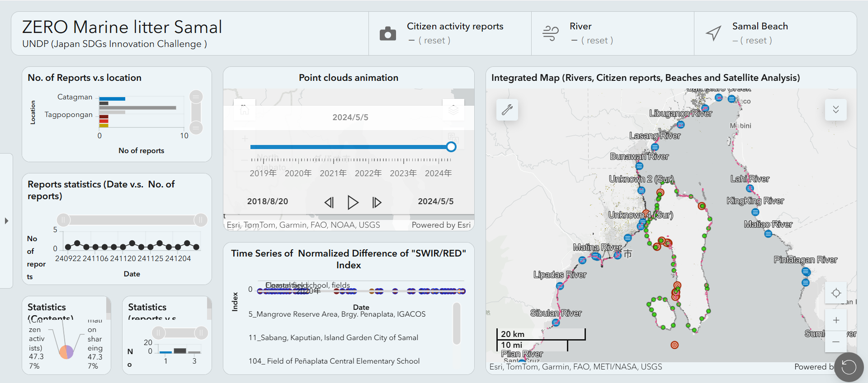Select 11_Sabang, Kaputian list item
Screen dimensions: 868x383
(333, 338)
